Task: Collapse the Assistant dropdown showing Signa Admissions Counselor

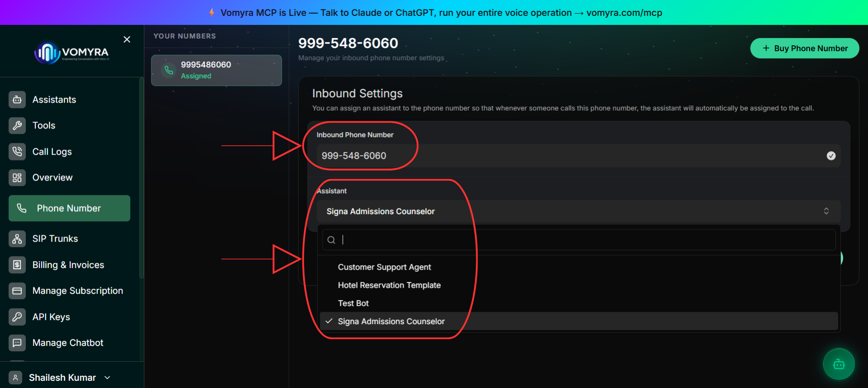Action: [579, 211]
